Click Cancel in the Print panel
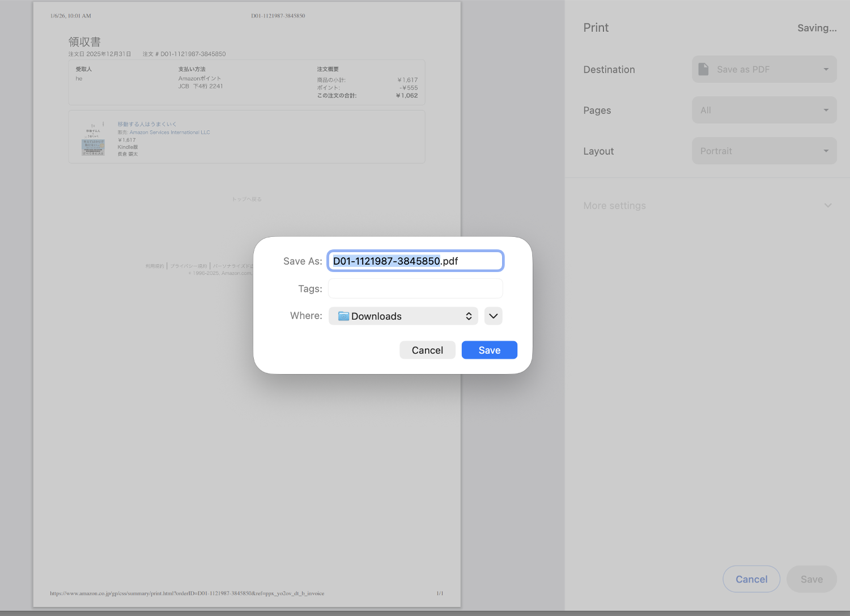850x616 pixels. tap(751, 579)
